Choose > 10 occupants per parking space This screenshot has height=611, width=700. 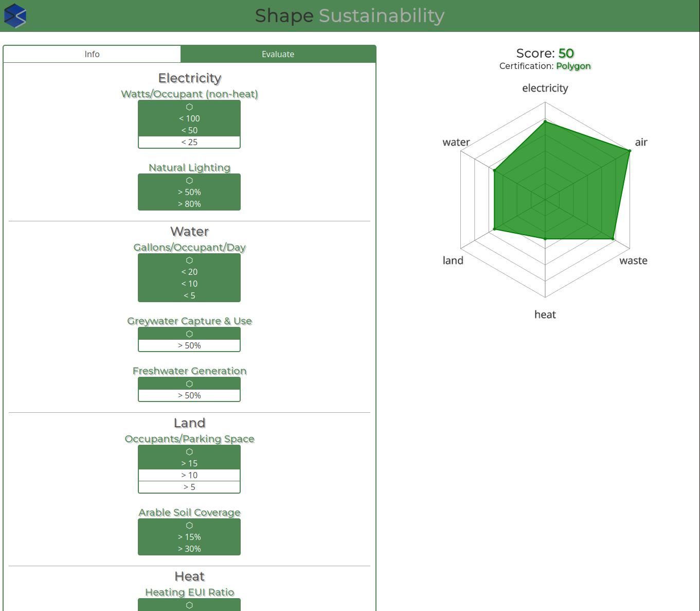pyautogui.click(x=189, y=475)
